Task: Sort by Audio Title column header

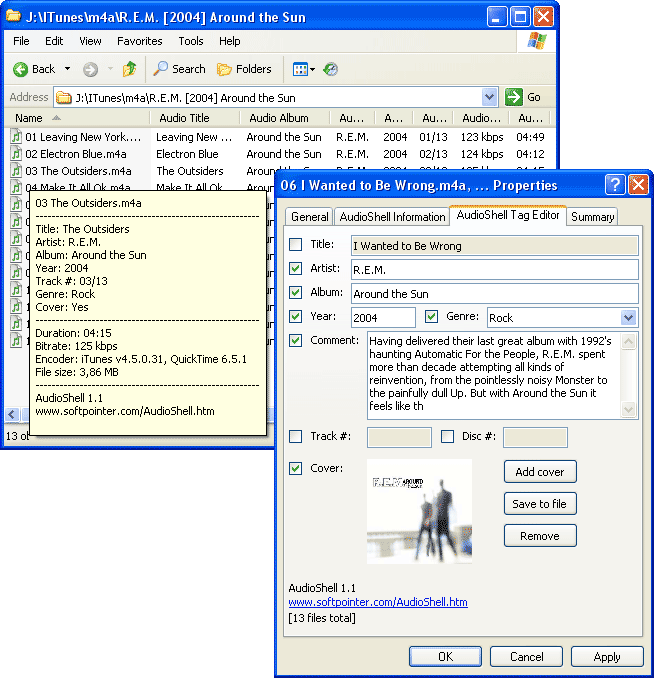Action: coord(195,118)
